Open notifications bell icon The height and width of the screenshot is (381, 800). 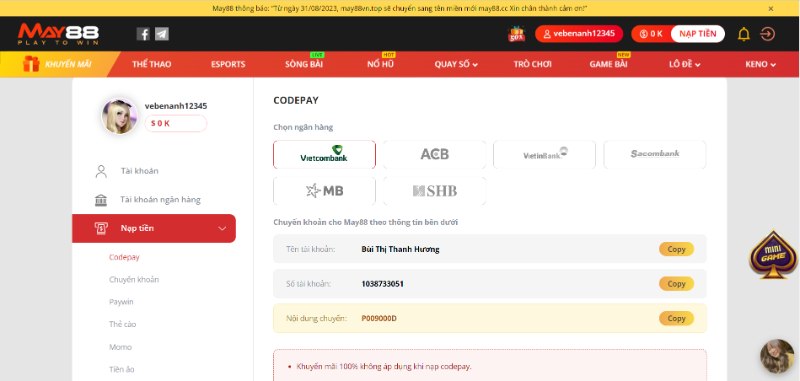pos(744,34)
